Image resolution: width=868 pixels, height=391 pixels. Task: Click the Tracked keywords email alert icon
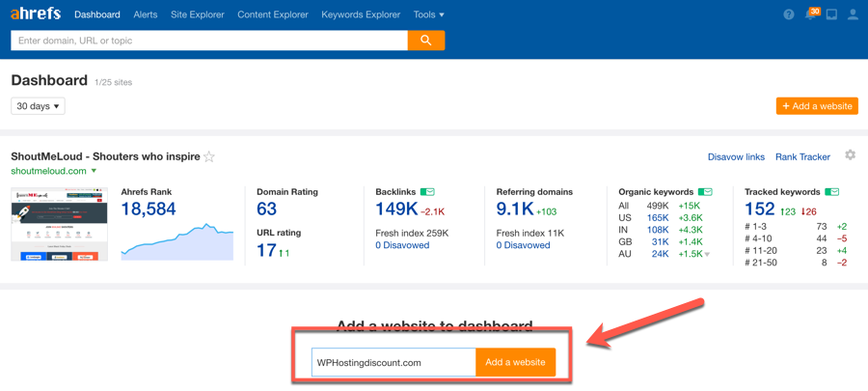832,191
